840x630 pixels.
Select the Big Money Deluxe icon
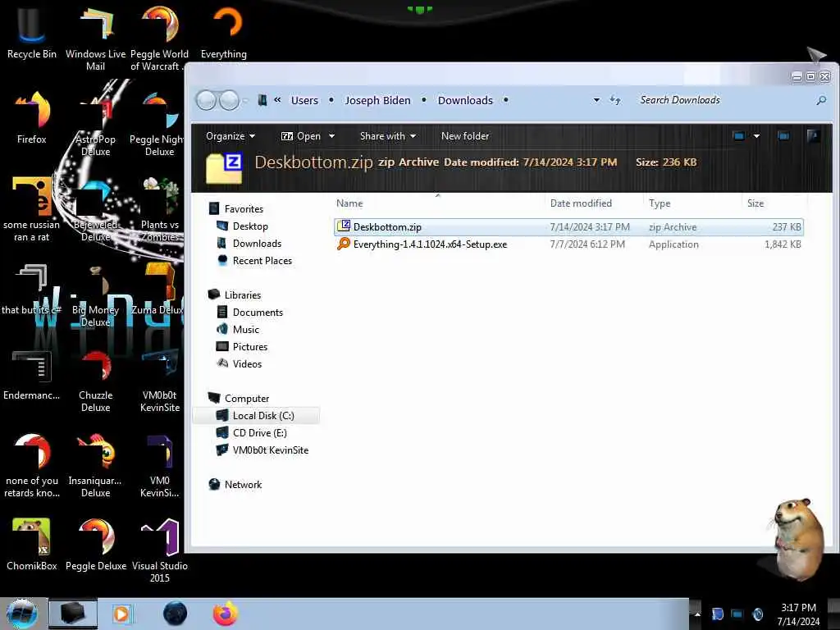point(95,294)
